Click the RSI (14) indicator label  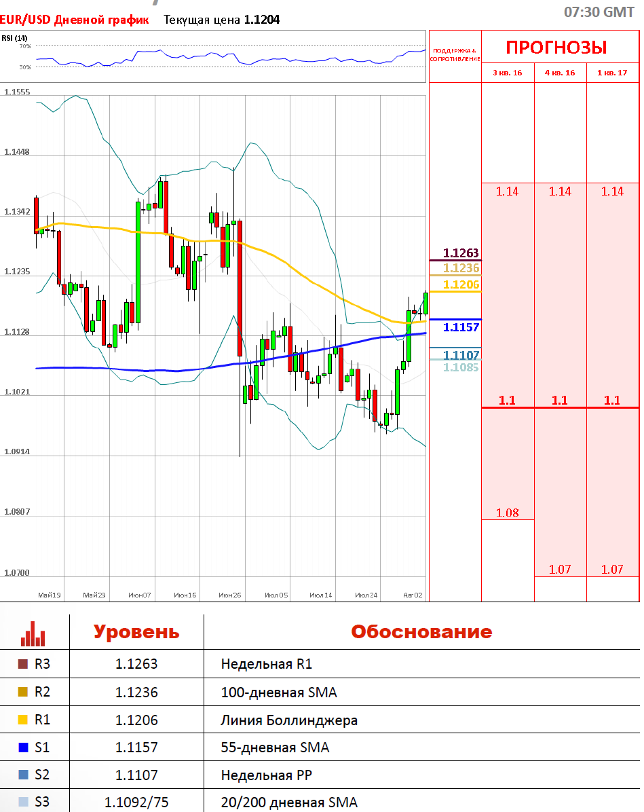tap(14, 38)
